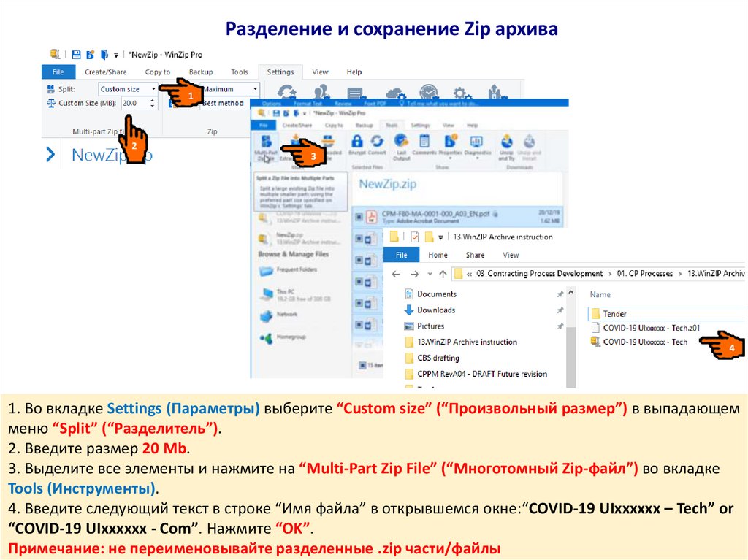Click the Save icon in WinZip quick access toolbar
Viewport: 748px width, 560px height.
(x=76, y=54)
